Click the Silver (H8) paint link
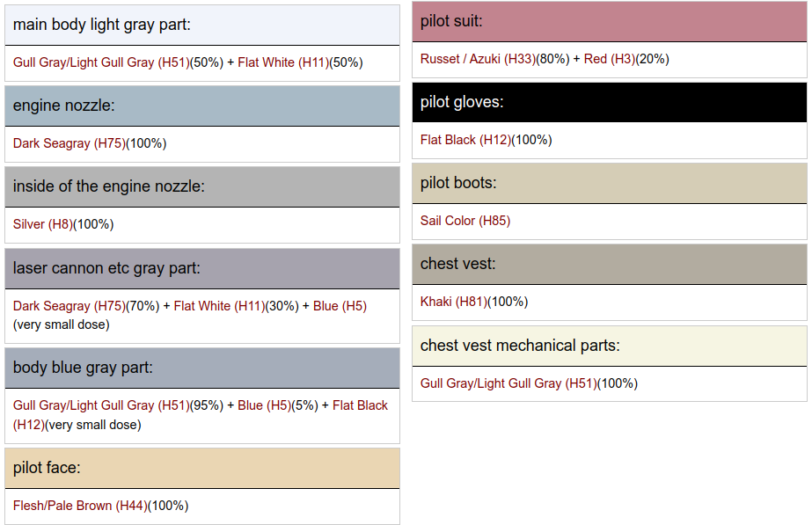The height and width of the screenshot is (525, 812). [42, 224]
